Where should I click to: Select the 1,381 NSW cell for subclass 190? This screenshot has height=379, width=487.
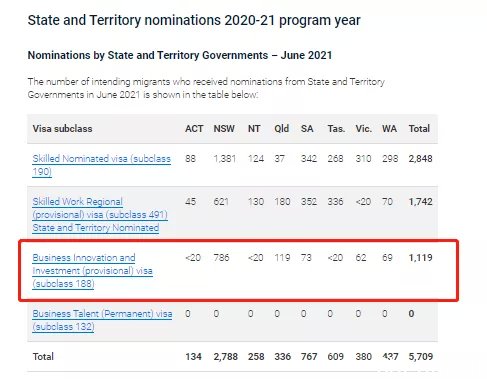click(x=225, y=159)
